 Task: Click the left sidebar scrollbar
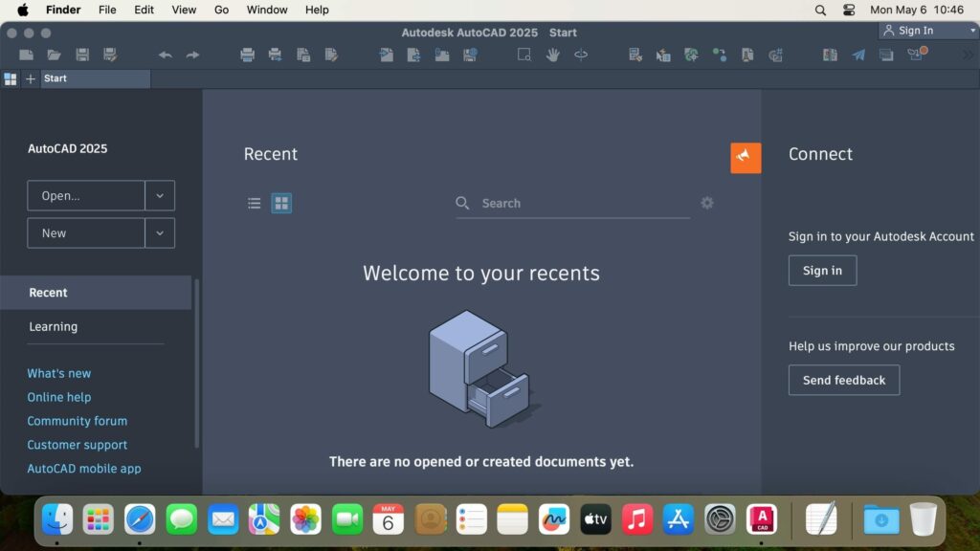point(197,364)
